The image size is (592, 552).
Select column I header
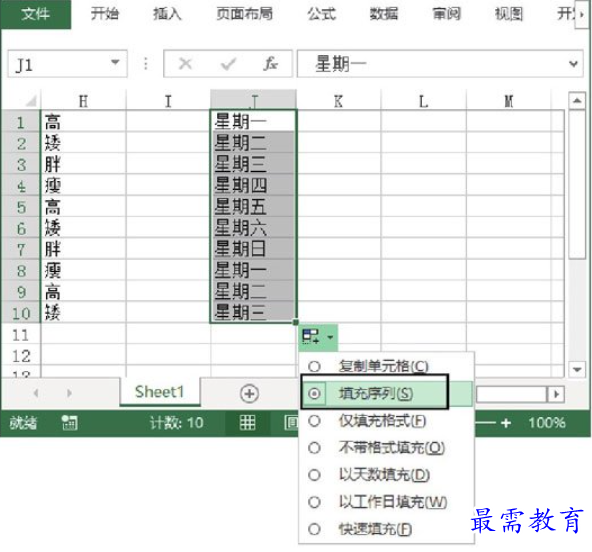(168, 101)
